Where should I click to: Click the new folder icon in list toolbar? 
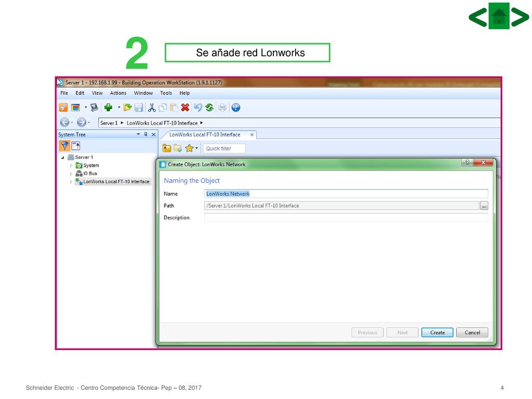tap(178, 148)
